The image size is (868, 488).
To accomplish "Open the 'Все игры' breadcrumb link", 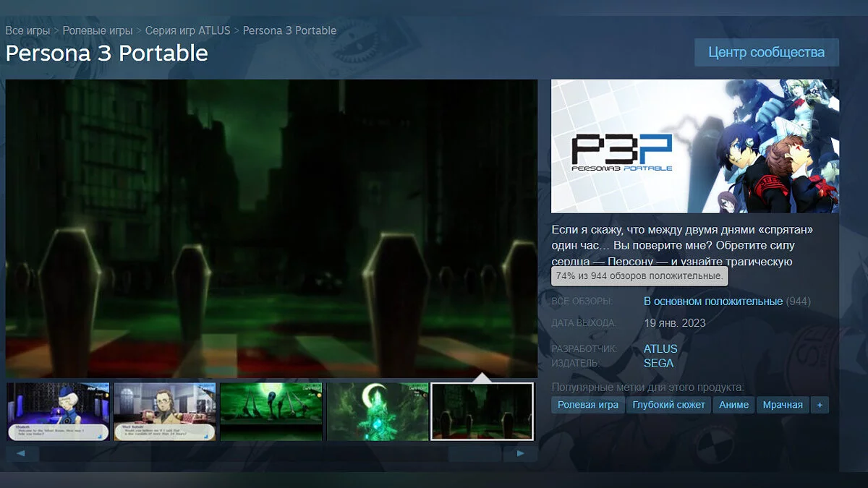I will coord(27,30).
